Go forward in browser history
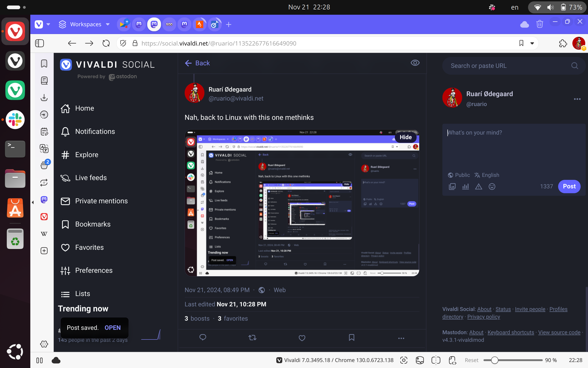This screenshot has height=368, width=588. coord(89,43)
